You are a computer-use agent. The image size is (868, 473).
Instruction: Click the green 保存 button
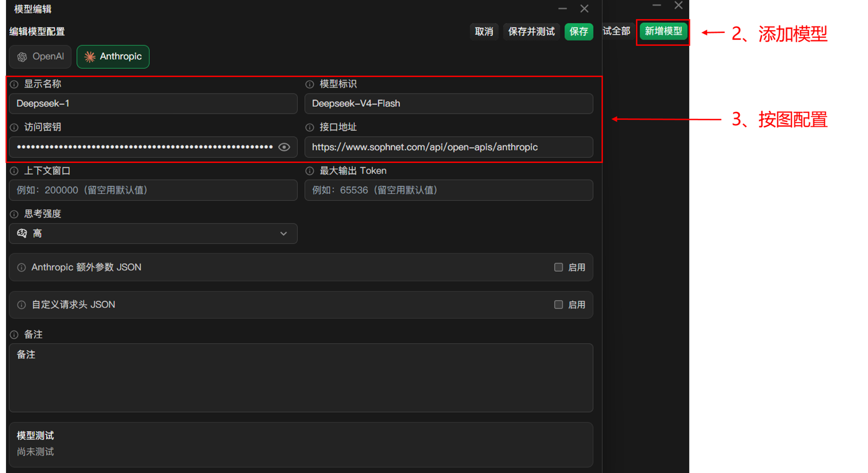click(579, 32)
